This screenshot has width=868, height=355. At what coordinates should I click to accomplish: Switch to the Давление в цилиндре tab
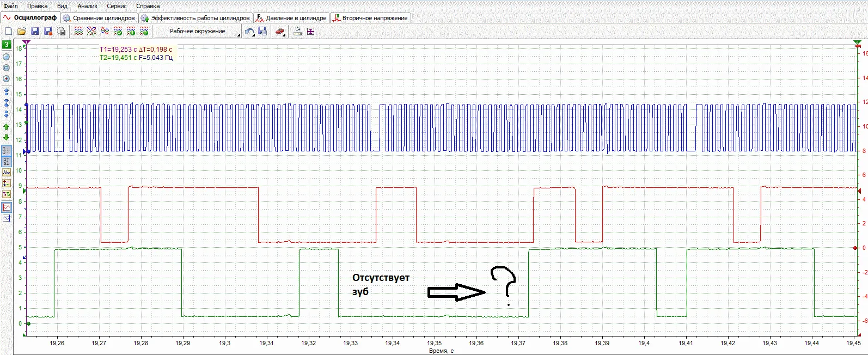291,18
